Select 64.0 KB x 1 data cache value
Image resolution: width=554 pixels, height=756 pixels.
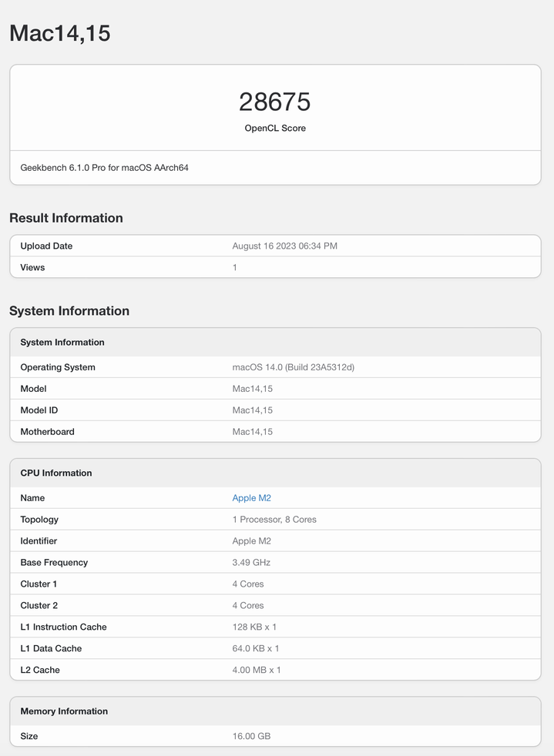click(256, 648)
